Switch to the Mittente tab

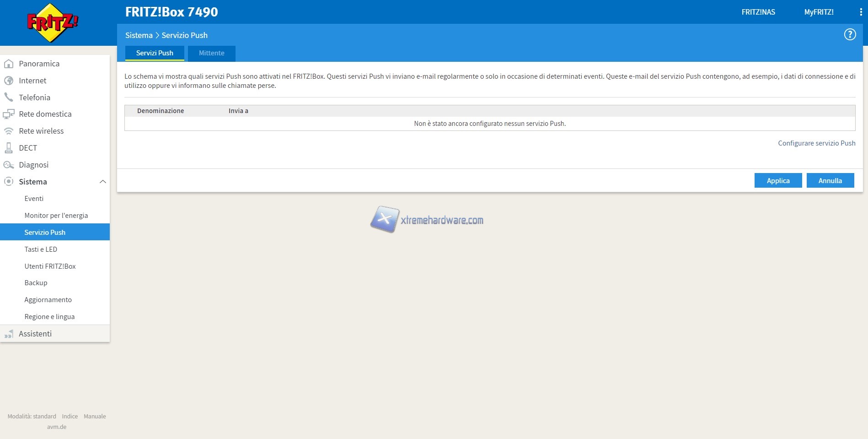point(211,53)
